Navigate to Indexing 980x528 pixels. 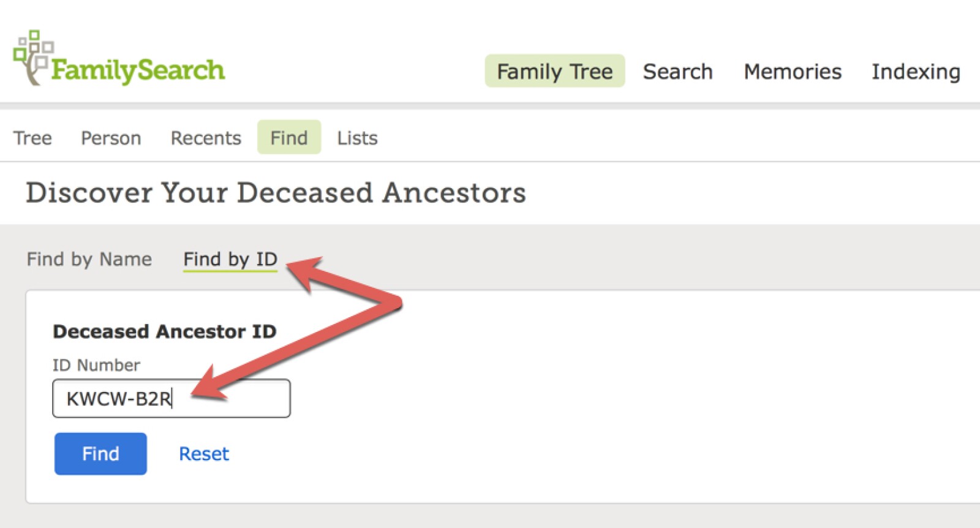click(916, 71)
